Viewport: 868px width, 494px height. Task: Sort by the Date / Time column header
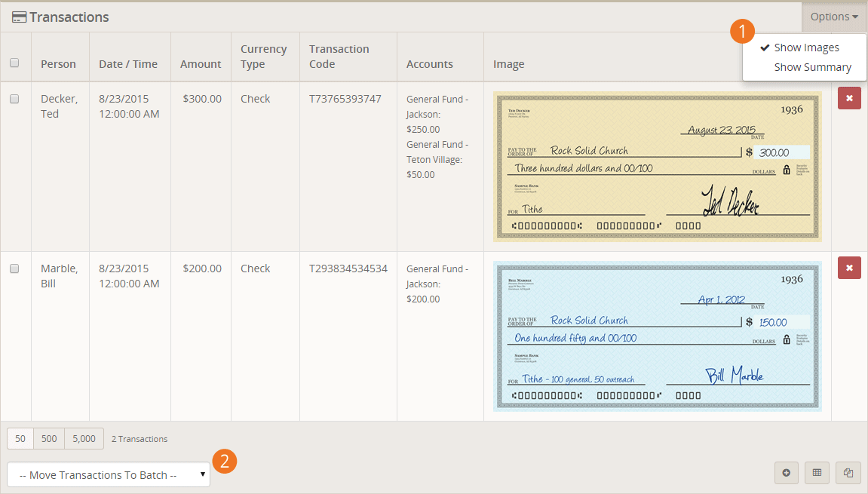[128, 64]
